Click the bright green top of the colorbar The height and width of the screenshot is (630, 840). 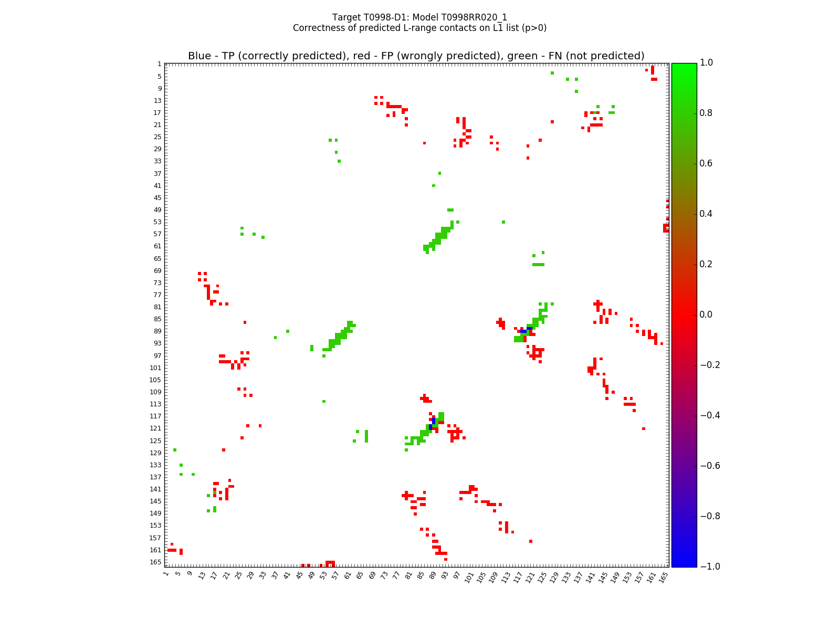pos(684,67)
